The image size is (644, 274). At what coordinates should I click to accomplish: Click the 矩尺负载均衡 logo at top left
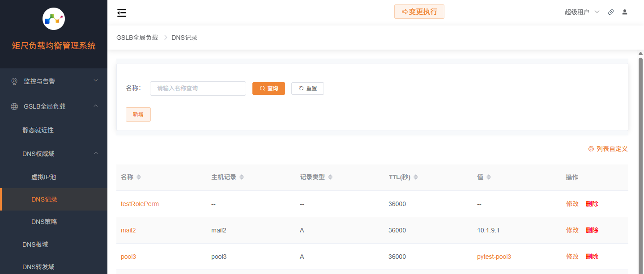click(53, 18)
